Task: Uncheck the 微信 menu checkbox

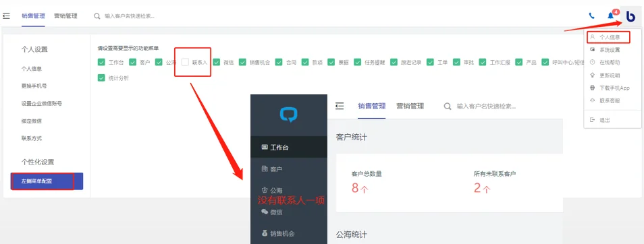Action: (x=217, y=62)
